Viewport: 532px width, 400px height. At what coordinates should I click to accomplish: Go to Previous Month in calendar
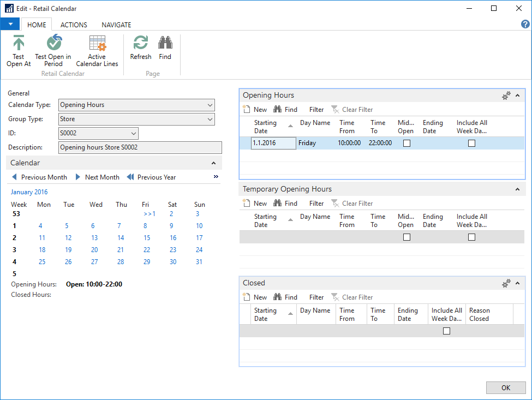39,177
